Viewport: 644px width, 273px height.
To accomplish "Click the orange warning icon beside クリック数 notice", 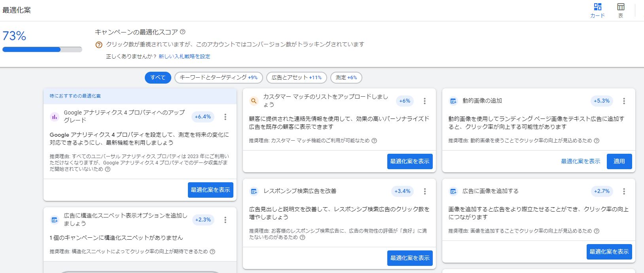I will coord(99,45).
